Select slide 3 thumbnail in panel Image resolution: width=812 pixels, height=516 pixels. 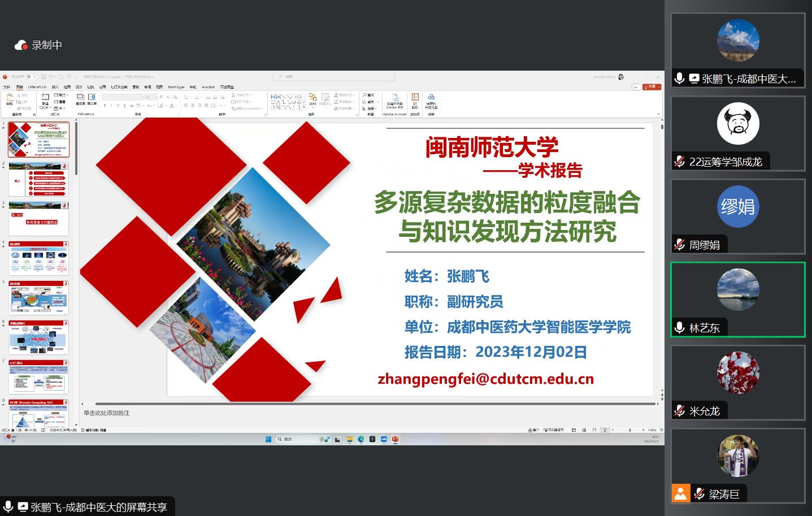point(38,218)
